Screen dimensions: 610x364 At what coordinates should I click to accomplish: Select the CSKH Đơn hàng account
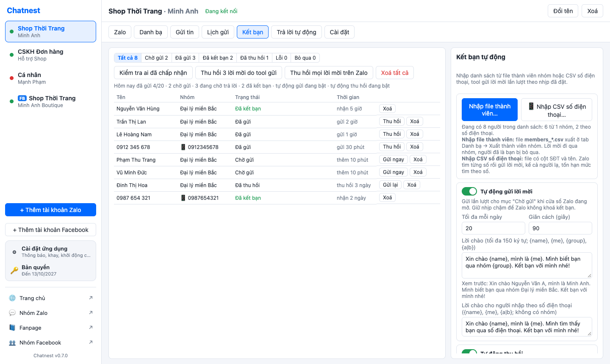tap(50, 55)
